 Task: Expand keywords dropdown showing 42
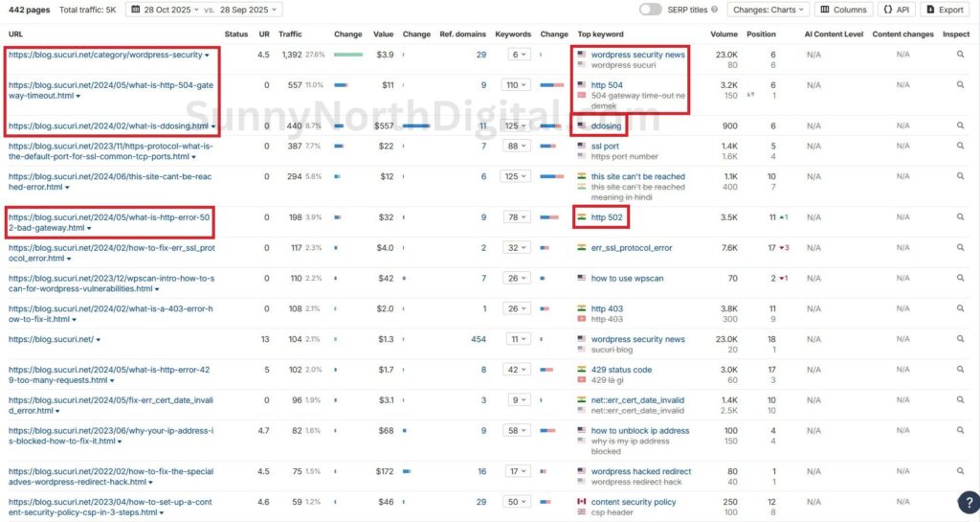pyautogui.click(x=516, y=370)
